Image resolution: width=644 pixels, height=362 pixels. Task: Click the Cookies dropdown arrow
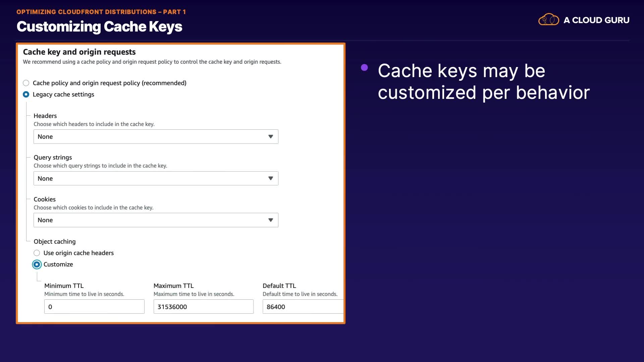(270, 220)
